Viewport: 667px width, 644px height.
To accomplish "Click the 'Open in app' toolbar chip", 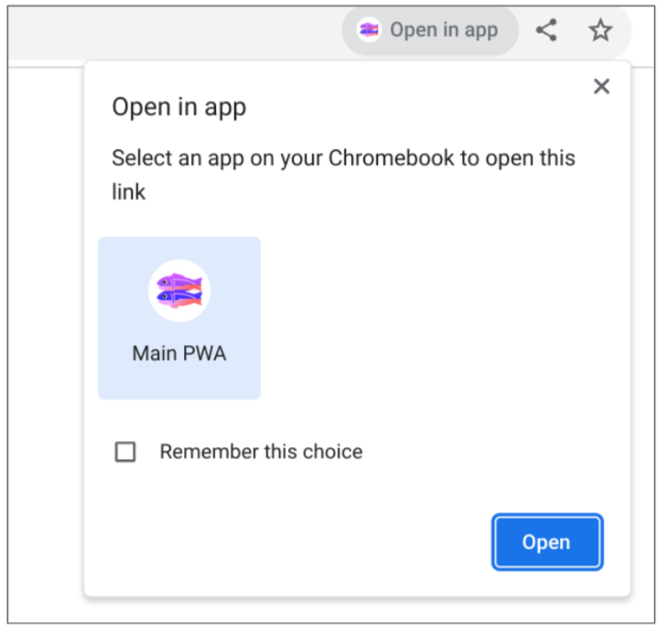I will (430, 30).
